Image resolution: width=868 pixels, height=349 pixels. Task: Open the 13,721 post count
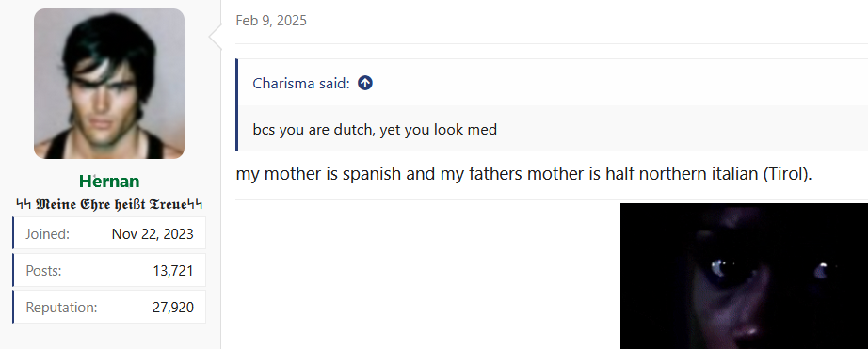click(x=173, y=271)
